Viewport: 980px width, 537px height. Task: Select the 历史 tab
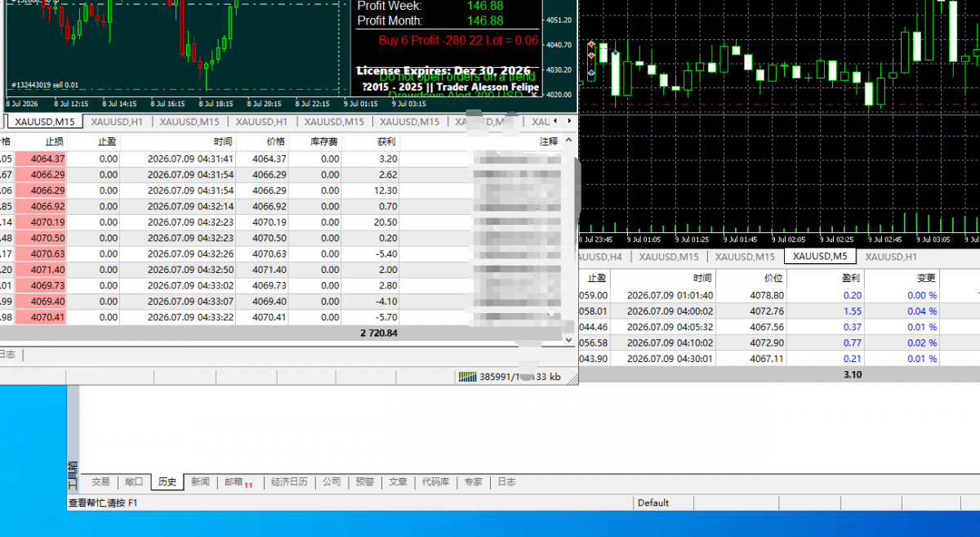point(167,482)
